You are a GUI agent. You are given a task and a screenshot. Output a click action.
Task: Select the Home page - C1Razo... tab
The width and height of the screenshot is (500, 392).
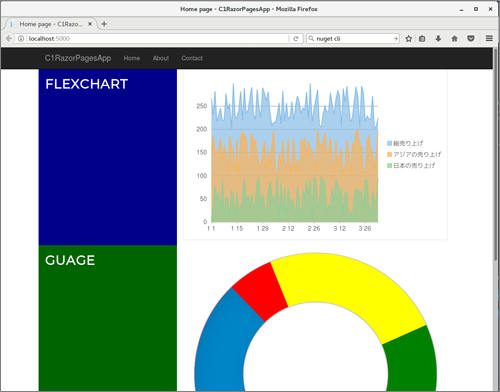[51, 24]
